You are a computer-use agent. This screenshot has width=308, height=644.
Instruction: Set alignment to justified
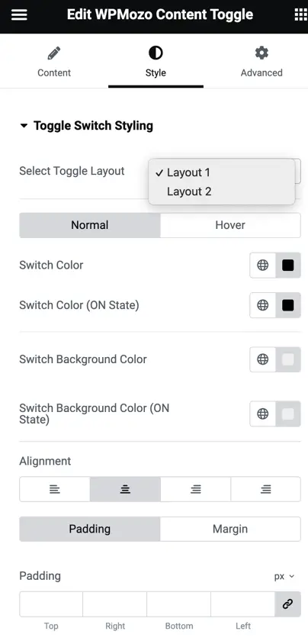(266, 489)
